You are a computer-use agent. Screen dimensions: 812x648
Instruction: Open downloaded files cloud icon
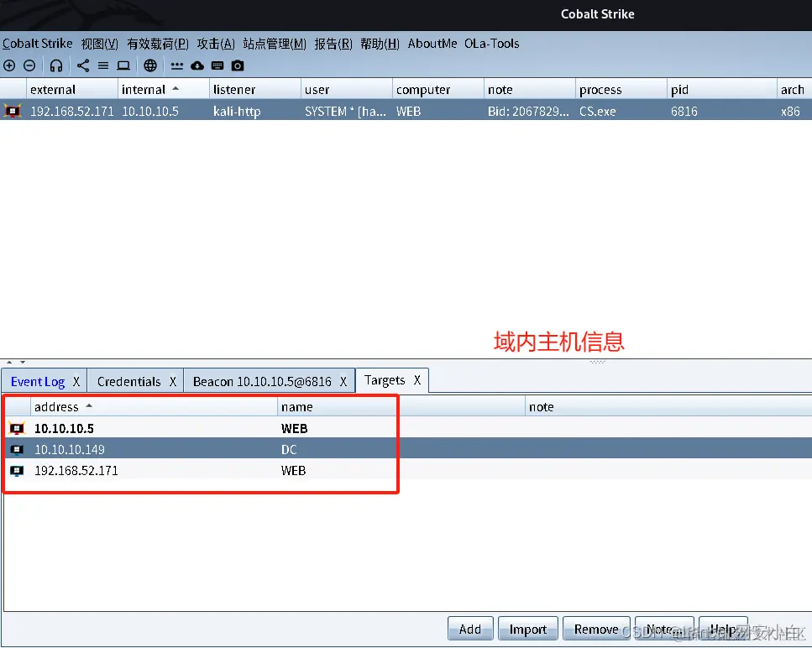(197, 65)
